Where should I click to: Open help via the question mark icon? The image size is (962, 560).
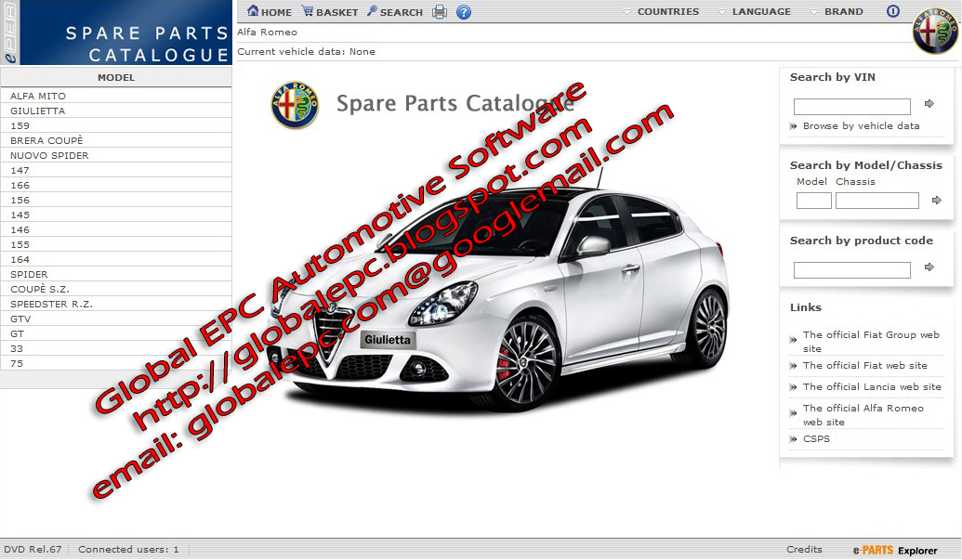pos(464,12)
